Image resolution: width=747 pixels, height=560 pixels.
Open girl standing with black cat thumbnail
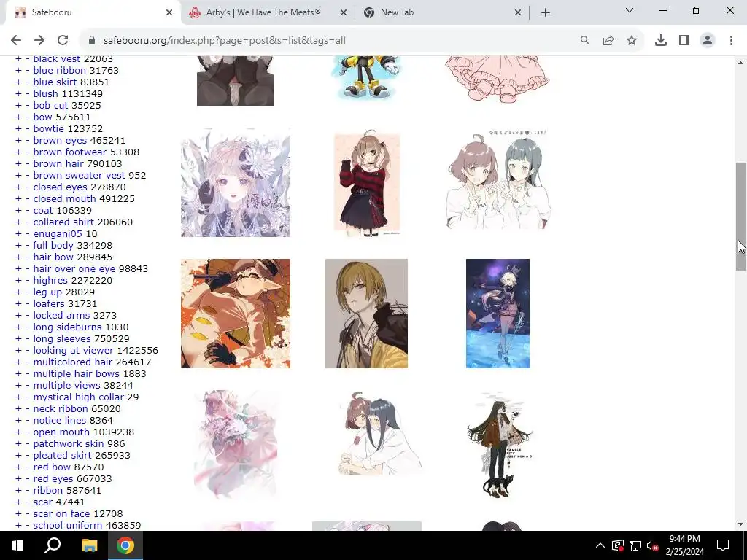(498, 445)
